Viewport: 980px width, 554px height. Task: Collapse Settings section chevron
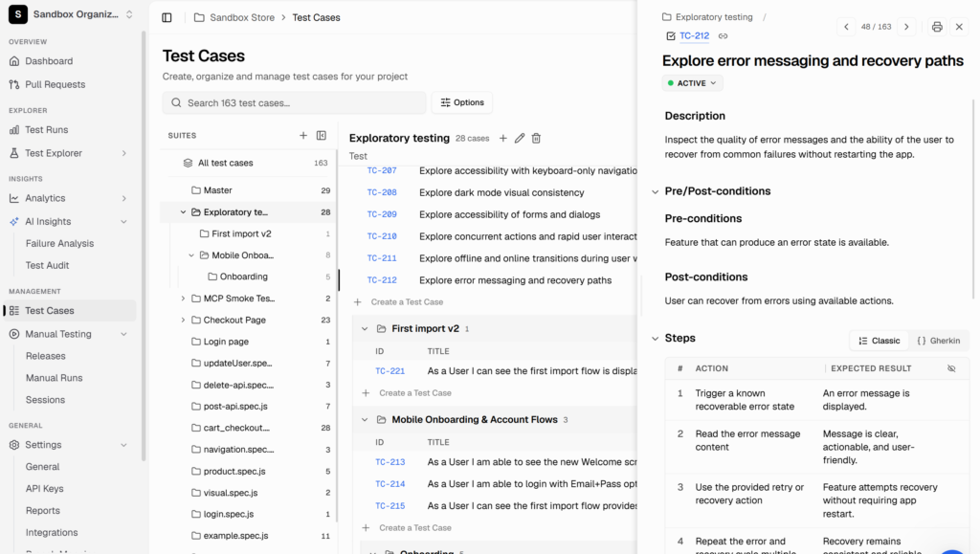point(123,445)
